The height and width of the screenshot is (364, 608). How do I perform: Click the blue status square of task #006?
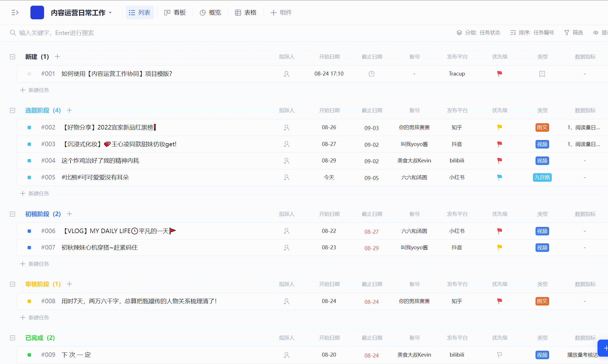(x=29, y=231)
